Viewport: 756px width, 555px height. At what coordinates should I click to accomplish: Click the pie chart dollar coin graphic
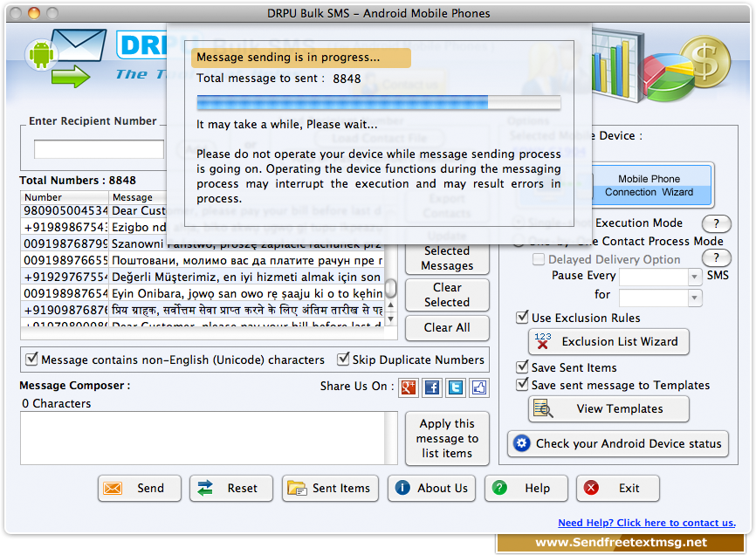pyautogui.click(x=684, y=67)
